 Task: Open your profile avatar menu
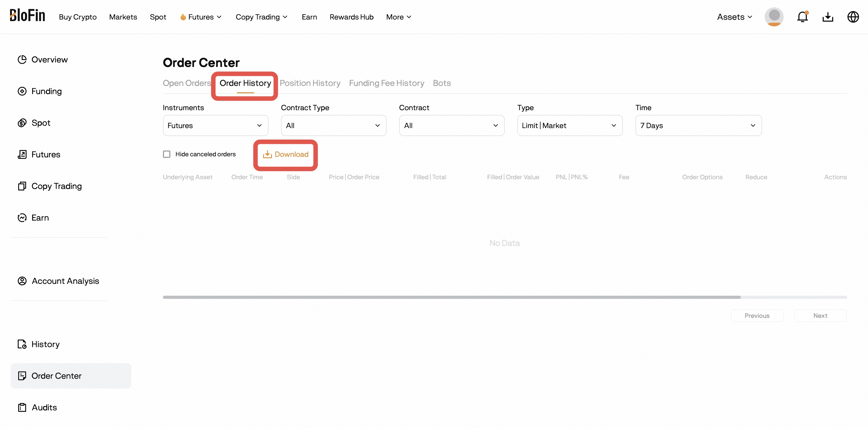(x=774, y=17)
